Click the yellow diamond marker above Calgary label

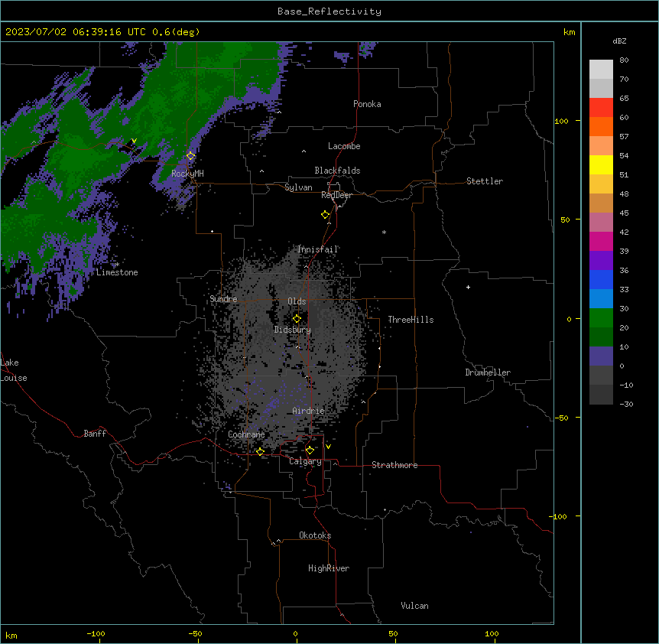pyautogui.click(x=310, y=450)
